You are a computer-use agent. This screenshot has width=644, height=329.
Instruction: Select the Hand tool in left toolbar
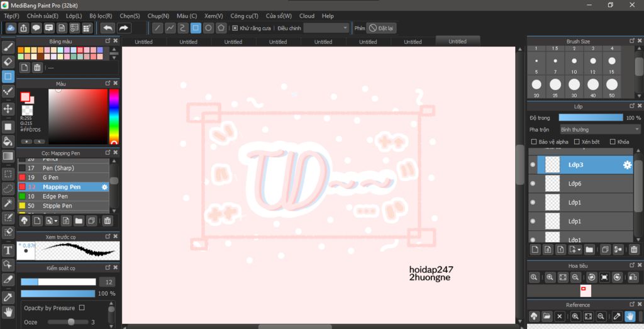[x=8, y=312]
